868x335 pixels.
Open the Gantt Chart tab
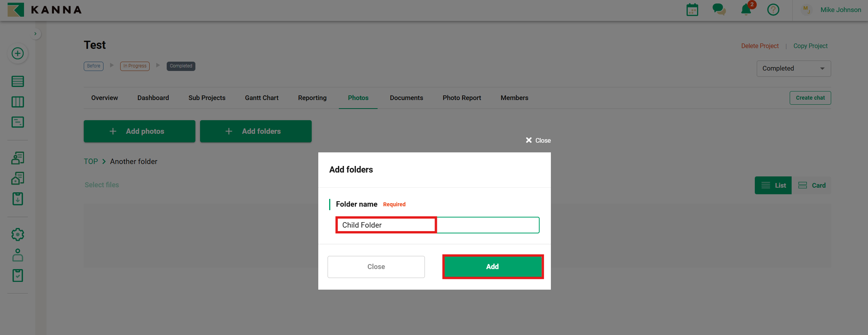pos(261,98)
